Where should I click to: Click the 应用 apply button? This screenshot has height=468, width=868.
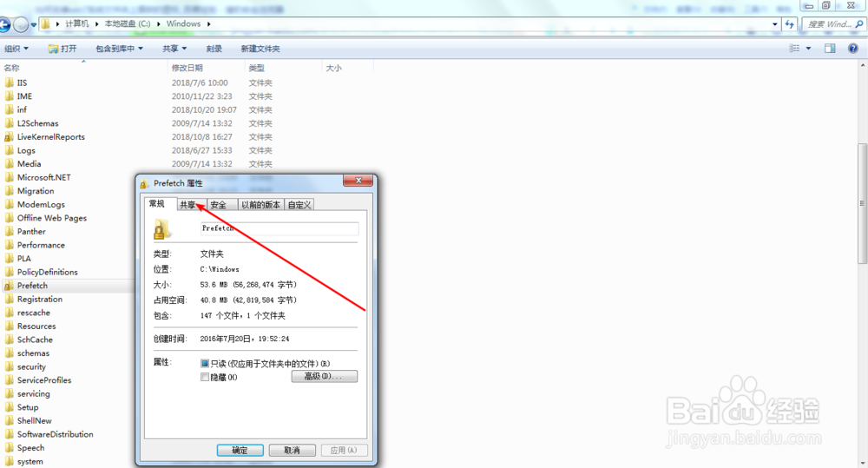click(x=344, y=451)
